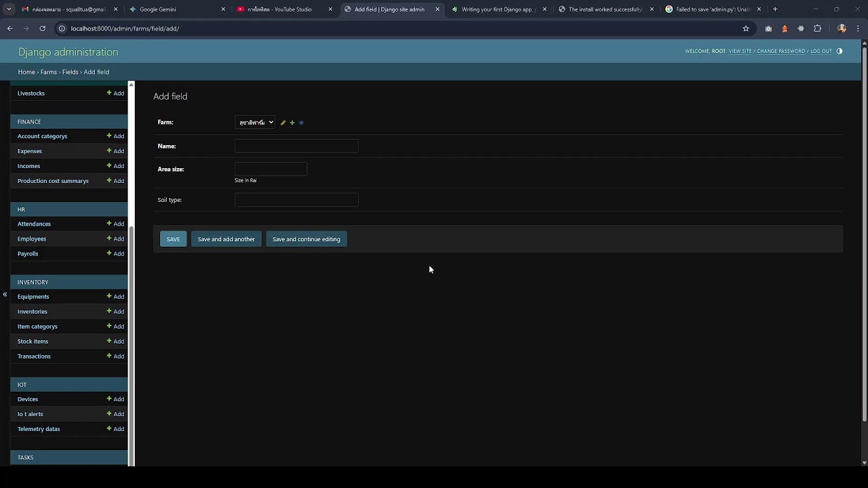868x488 pixels.
Task: Open the FINANCE section header
Action: (29, 122)
